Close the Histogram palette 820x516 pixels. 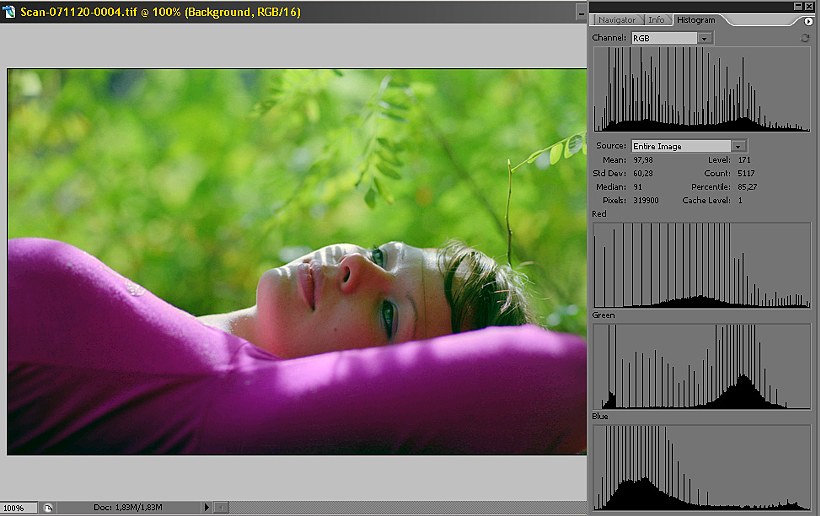pyautogui.click(x=808, y=6)
